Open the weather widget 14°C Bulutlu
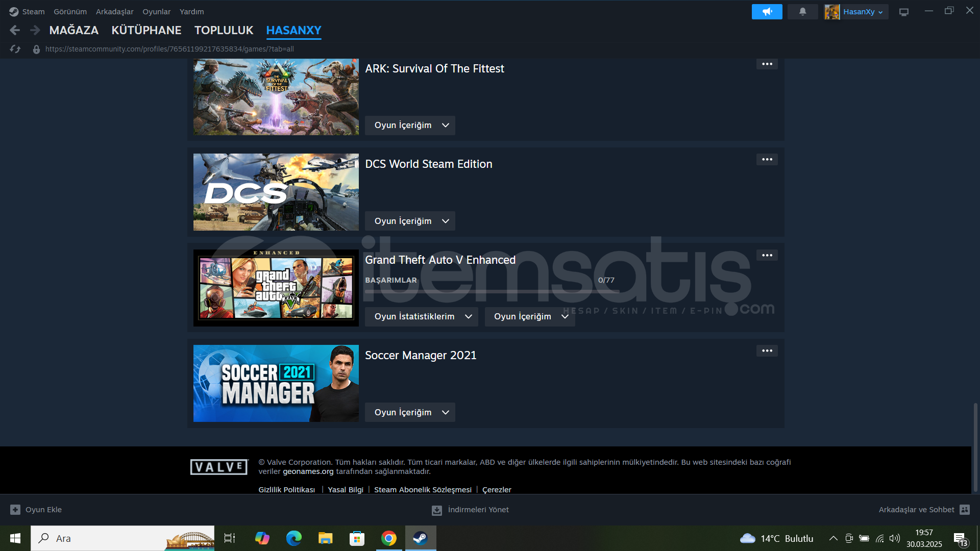This screenshot has height=551, width=980. 776,538
